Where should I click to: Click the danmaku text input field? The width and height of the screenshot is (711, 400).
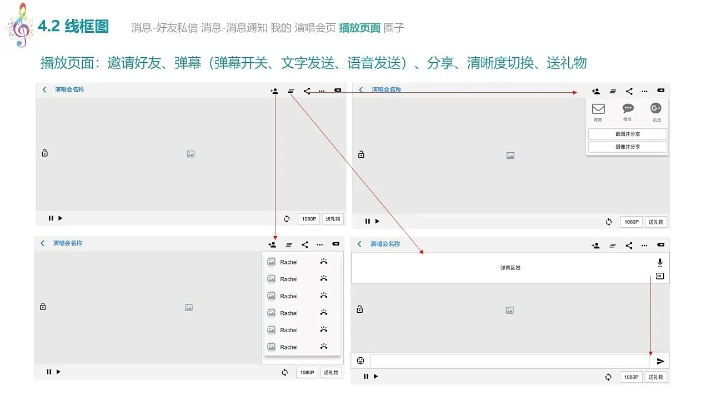[x=510, y=361]
